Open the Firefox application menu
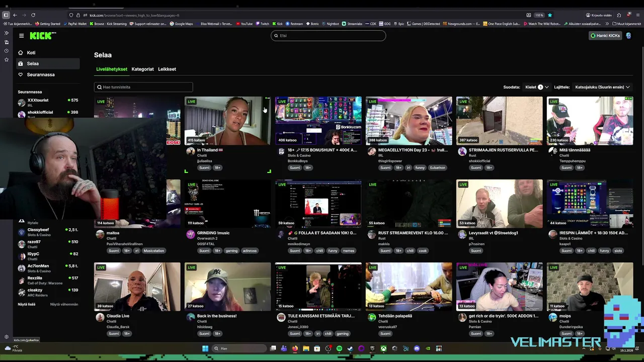 [637, 15]
